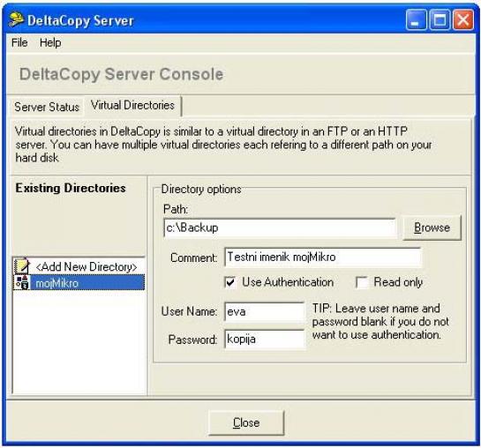Select the Virtual Directories tab
Image resolution: width=481 pixels, height=448 pixels.
tap(133, 106)
